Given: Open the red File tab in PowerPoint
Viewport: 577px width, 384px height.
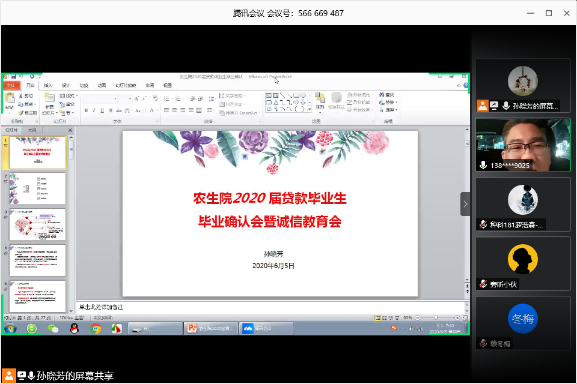Looking at the screenshot, I should tap(11, 85).
